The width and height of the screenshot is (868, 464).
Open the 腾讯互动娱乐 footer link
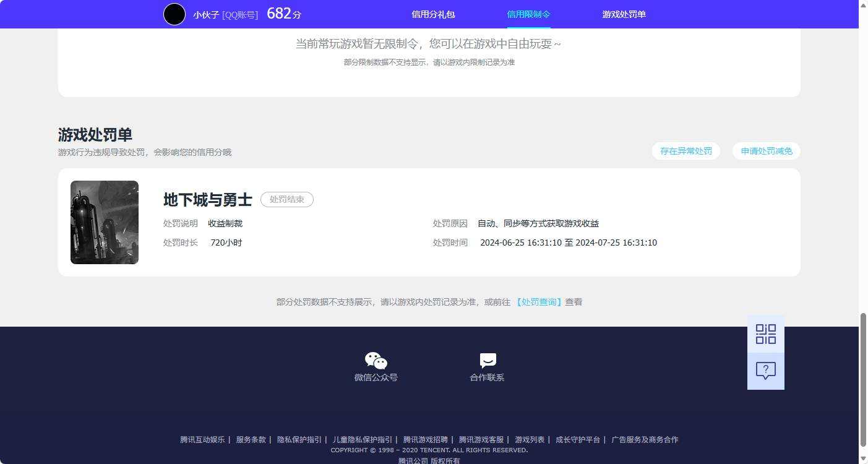click(x=202, y=440)
